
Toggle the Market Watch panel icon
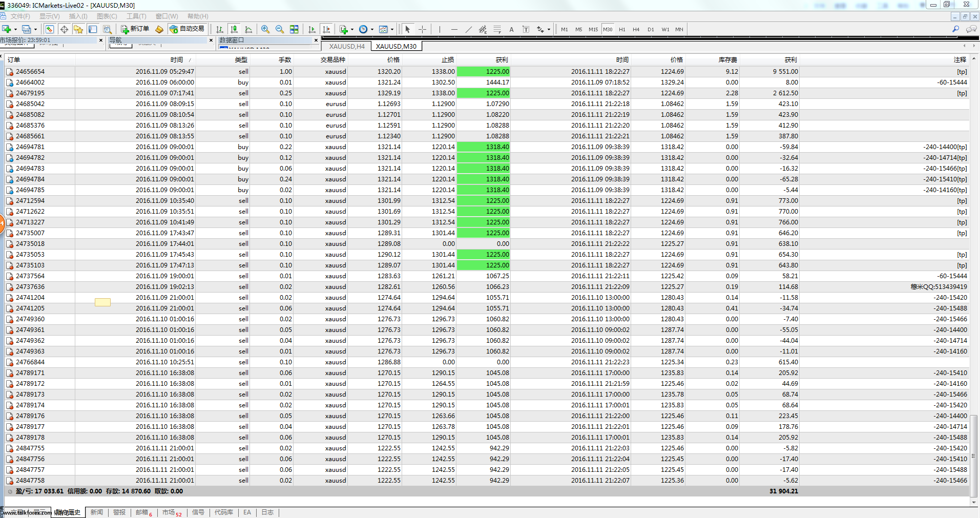(50, 29)
